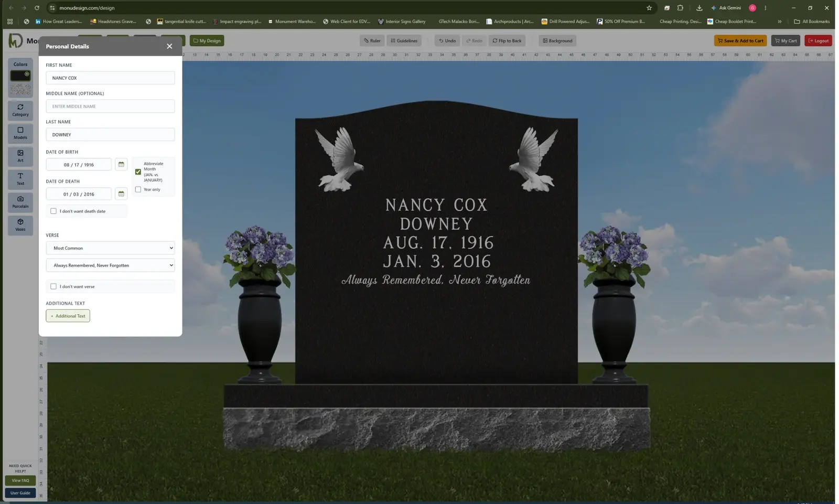Select the NANCY COX engraved text
Screen dimensions: 839x504
tap(436, 205)
